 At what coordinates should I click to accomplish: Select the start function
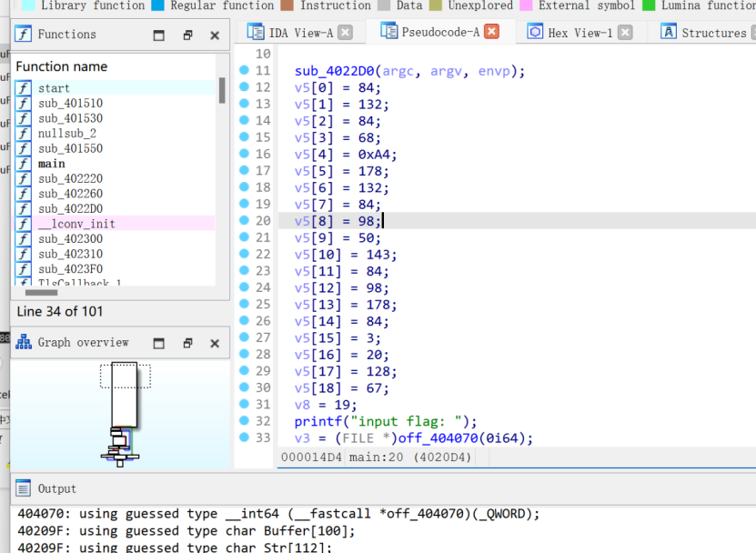tap(114, 87)
